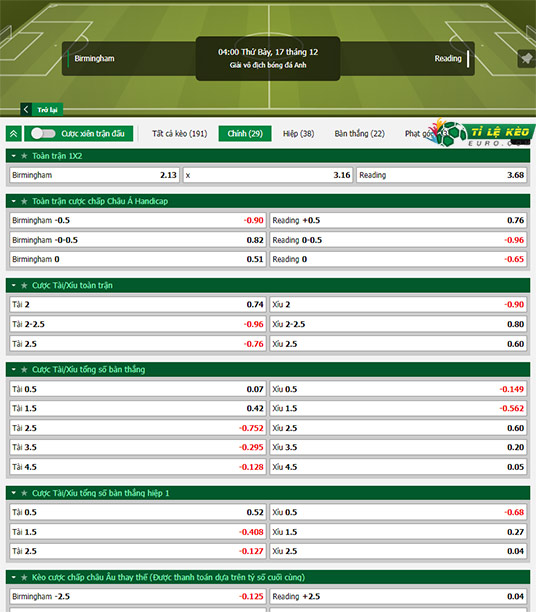Screen dimensions: 536x612
Task: Select Tài 2.5 at -0.76 full match
Action: (138, 344)
